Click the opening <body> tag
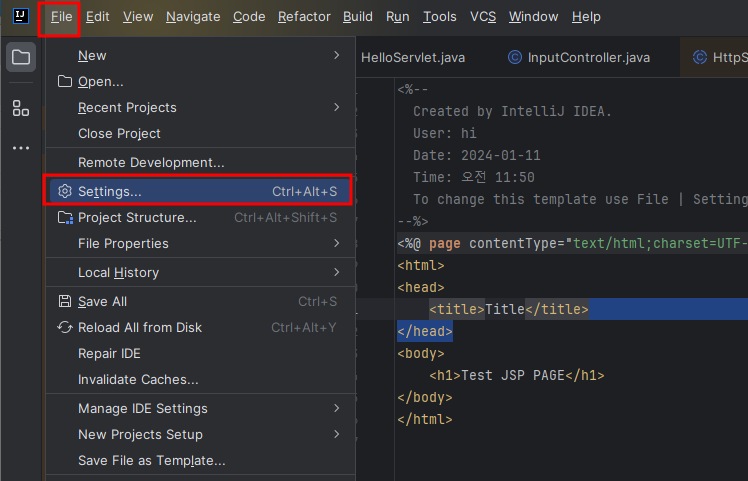 pos(421,354)
